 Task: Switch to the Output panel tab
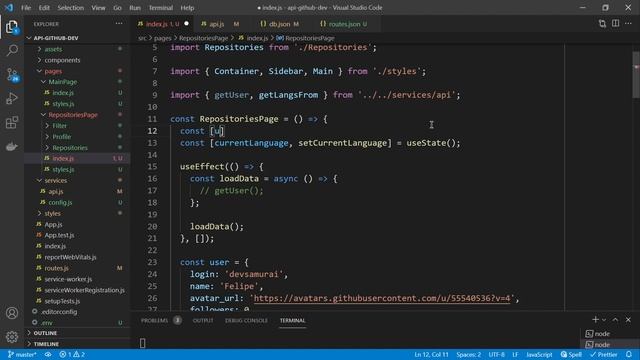coord(203,320)
